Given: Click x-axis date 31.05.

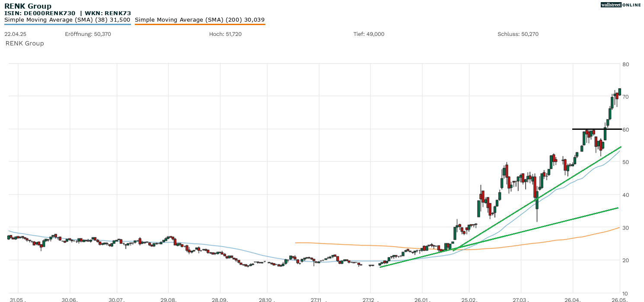Looking at the screenshot, I should pos(18,299).
